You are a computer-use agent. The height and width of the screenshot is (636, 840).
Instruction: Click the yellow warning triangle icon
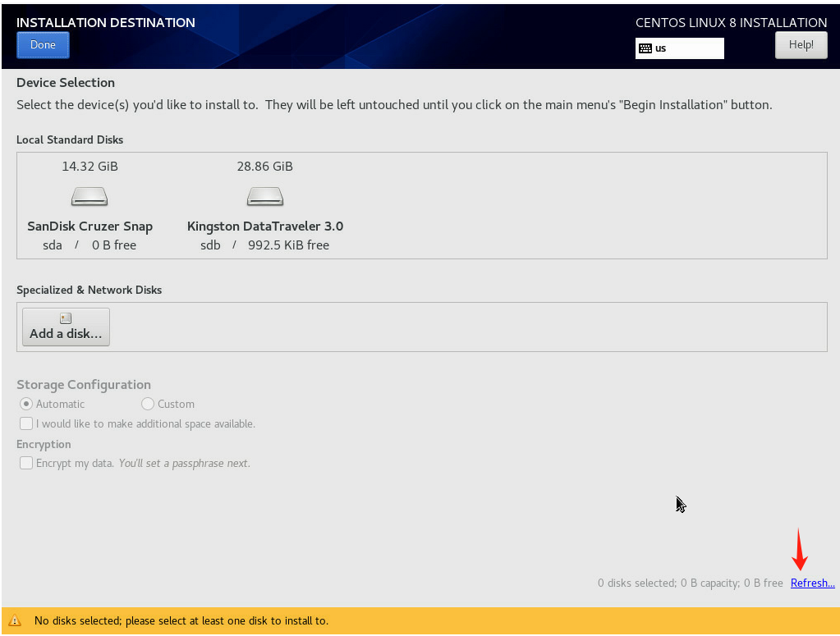15,621
